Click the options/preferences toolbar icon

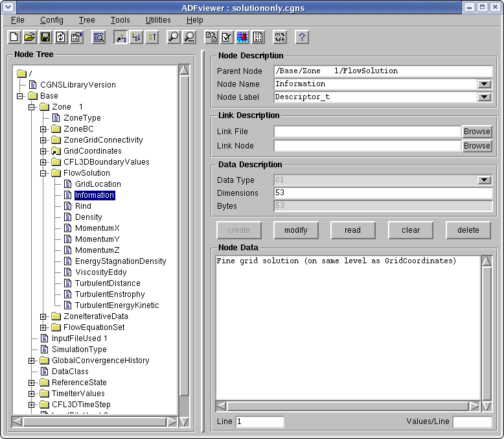coord(77,38)
